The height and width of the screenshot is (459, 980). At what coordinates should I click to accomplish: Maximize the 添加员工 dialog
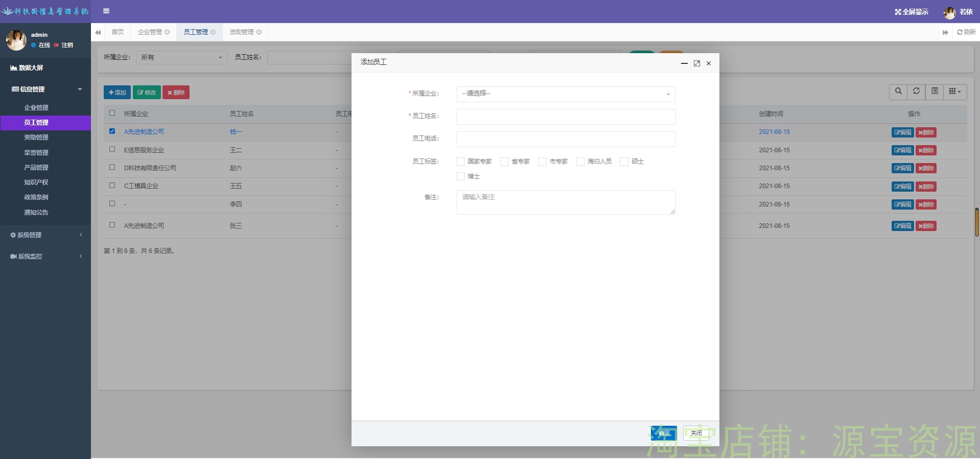[696, 63]
